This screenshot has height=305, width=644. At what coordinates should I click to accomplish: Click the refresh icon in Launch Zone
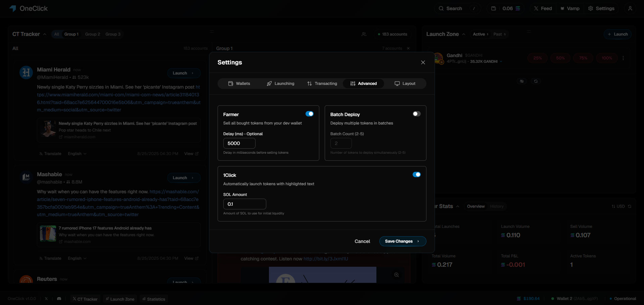click(x=536, y=81)
